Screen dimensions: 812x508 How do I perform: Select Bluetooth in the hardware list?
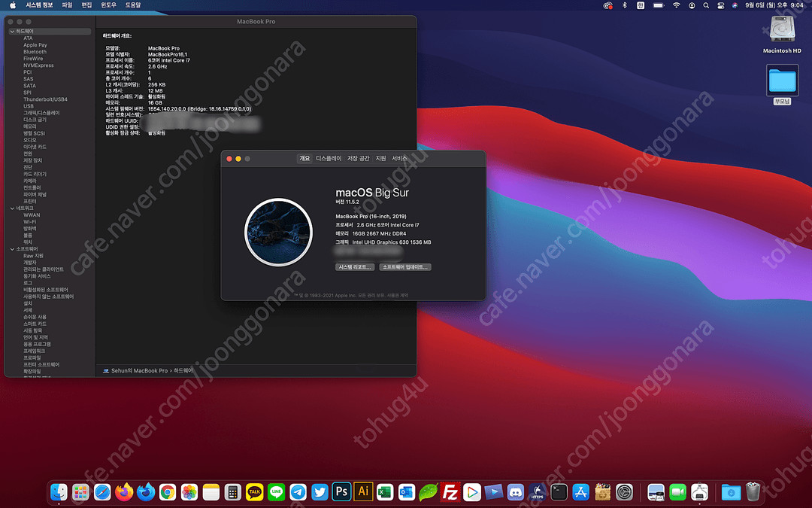tap(35, 52)
